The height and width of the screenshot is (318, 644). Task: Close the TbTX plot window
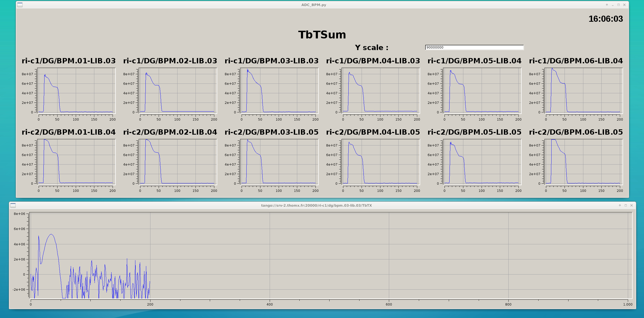[x=632, y=205]
